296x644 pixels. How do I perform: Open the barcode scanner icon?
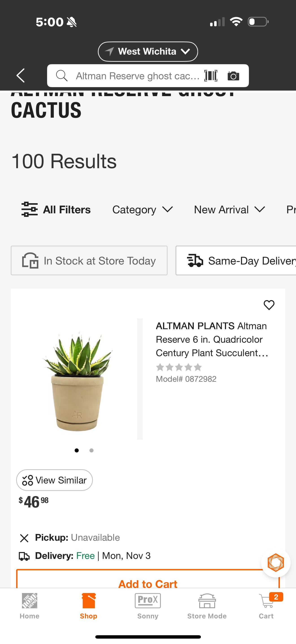click(211, 75)
